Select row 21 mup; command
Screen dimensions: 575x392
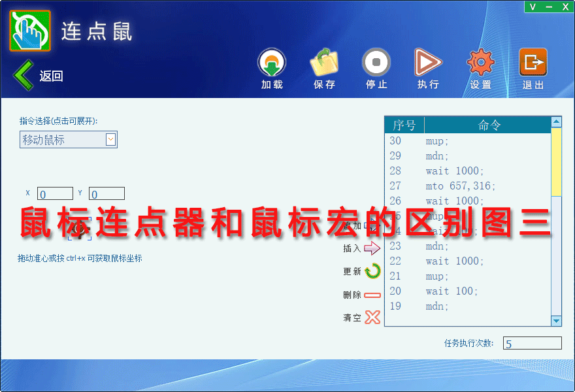468,276
